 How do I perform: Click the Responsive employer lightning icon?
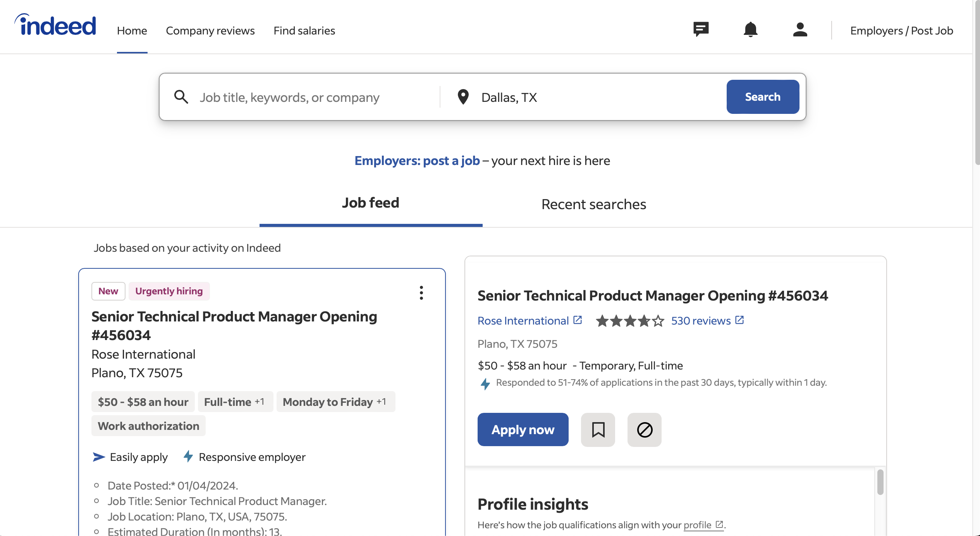pyautogui.click(x=188, y=456)
